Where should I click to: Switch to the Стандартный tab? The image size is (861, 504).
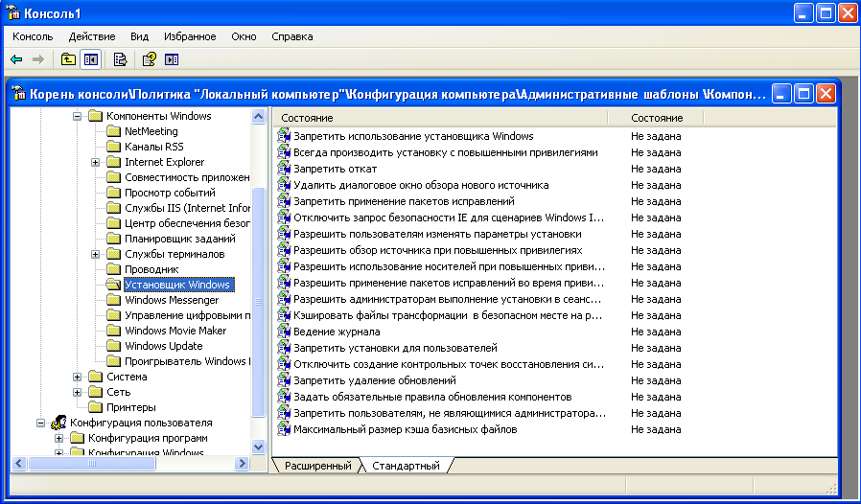click(x=406, y=466)
